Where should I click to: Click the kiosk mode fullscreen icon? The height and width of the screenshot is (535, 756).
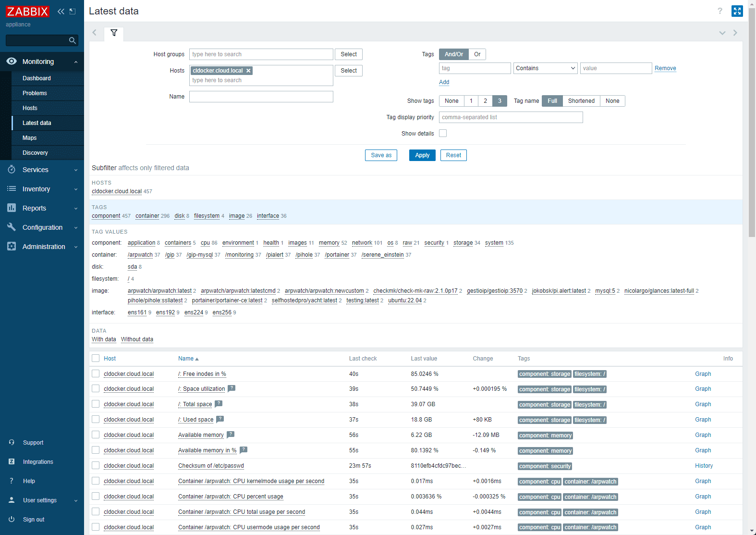[x=737, y=11]
